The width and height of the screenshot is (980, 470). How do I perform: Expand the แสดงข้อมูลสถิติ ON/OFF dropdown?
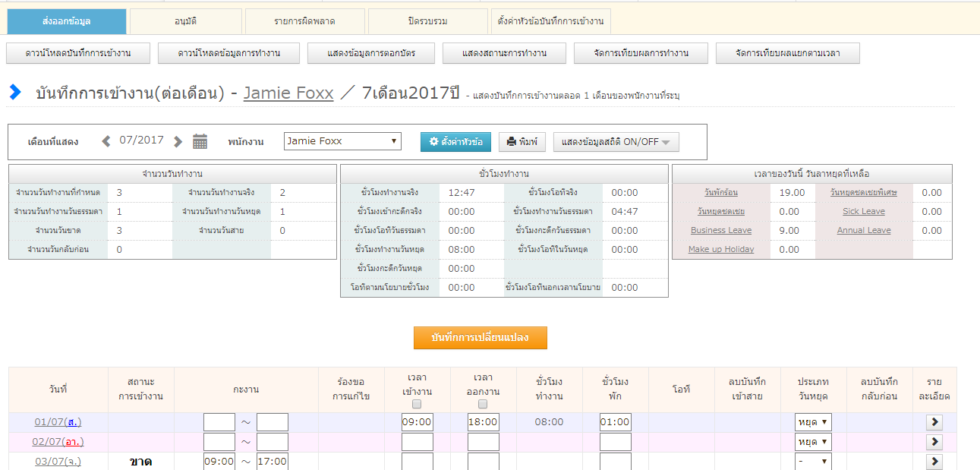click(616, 142)
